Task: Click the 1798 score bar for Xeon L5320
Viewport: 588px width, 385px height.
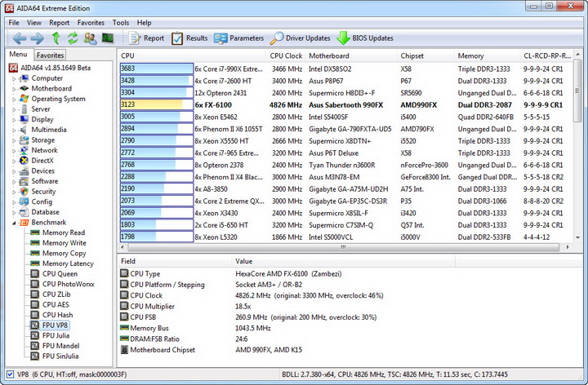Action: pyautogui.click(x=156, y=237)
